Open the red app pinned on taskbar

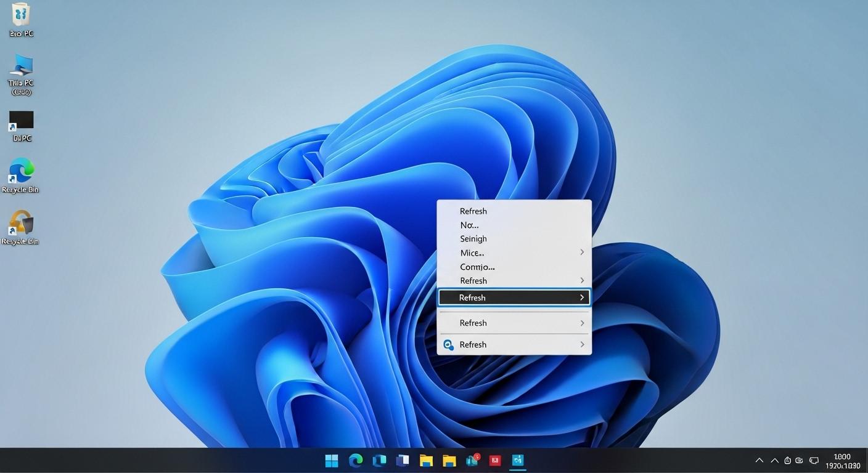(494, 460)
